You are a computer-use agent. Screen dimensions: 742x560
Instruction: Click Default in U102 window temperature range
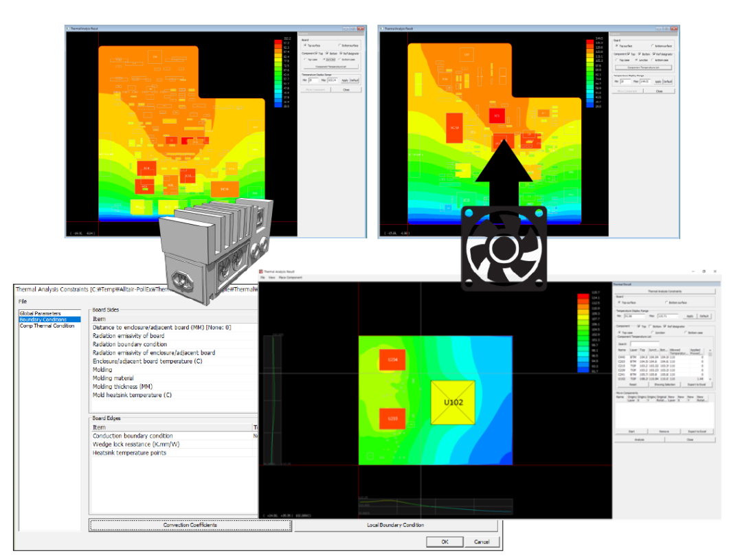(x=705, y=316)
